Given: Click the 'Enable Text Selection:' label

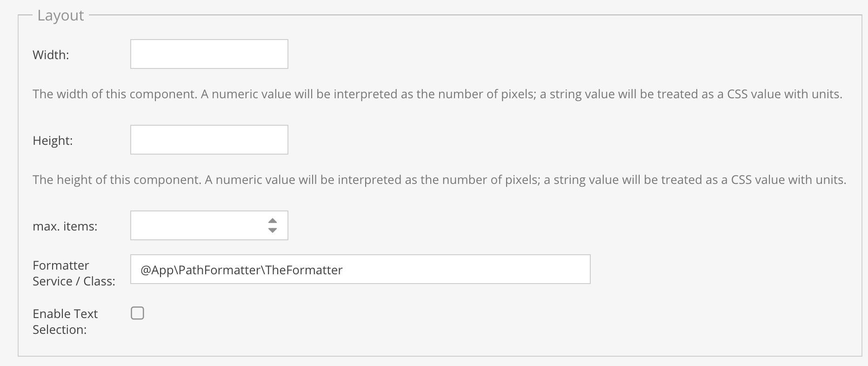Looking at the screenshot, I should (x=65, y=322).
